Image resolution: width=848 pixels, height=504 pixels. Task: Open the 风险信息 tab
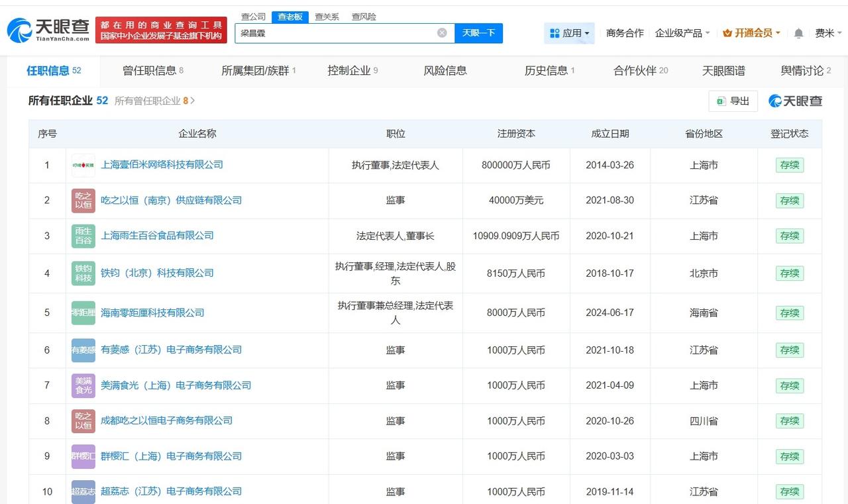coord(445,70)
